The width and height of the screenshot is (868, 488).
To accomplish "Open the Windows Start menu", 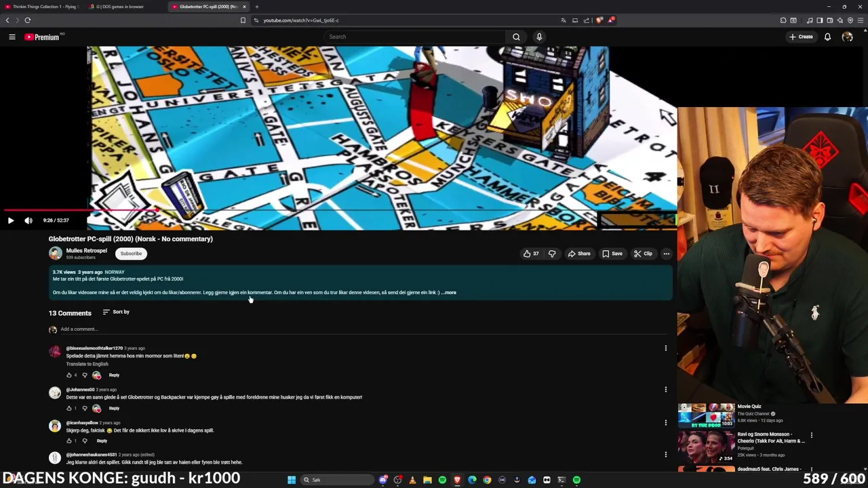I will [292, 480].
